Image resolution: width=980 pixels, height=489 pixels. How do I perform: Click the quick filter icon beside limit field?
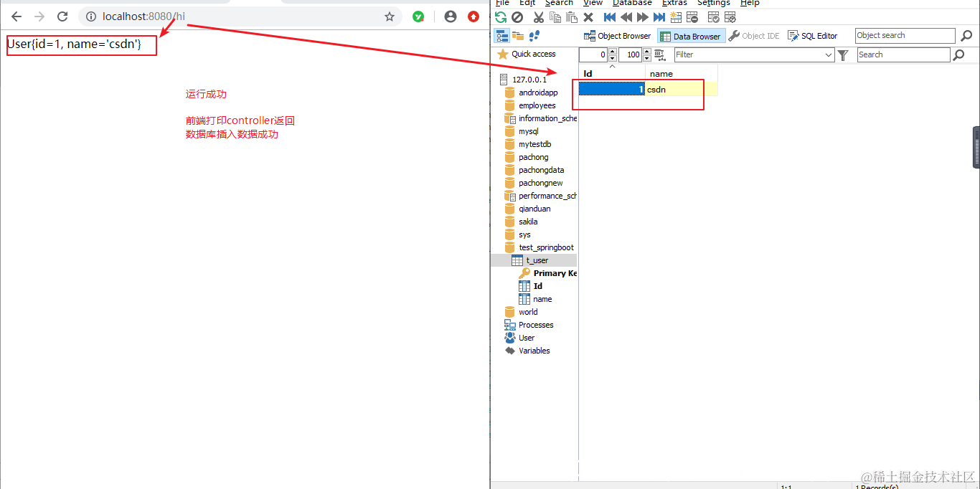point(660,55)
